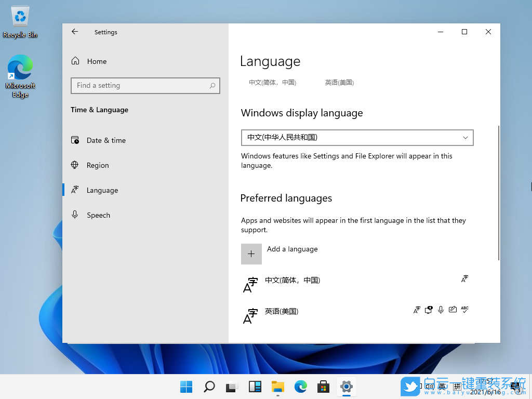
Task: Open the Windows display language dropdown
Action: [x=357, y=137]
